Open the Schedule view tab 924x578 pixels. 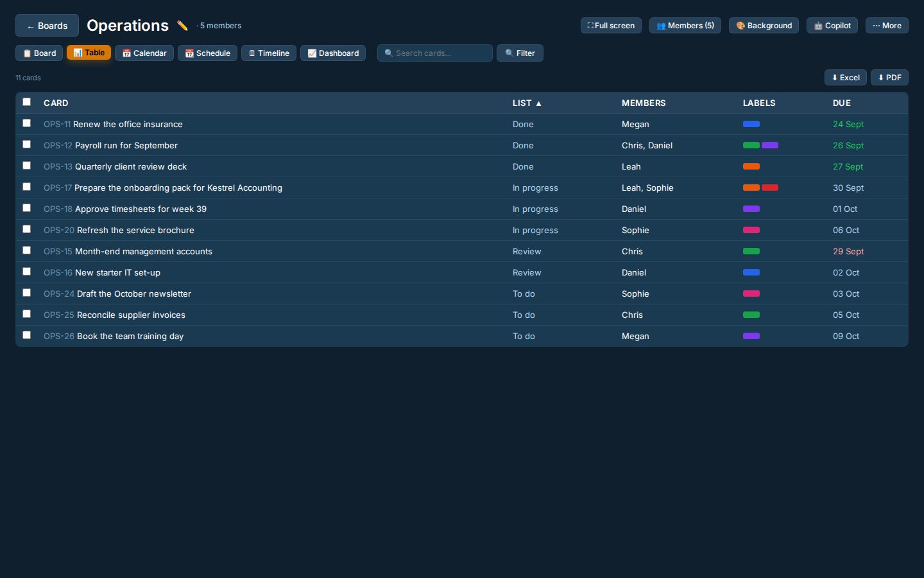click(207, 53)
